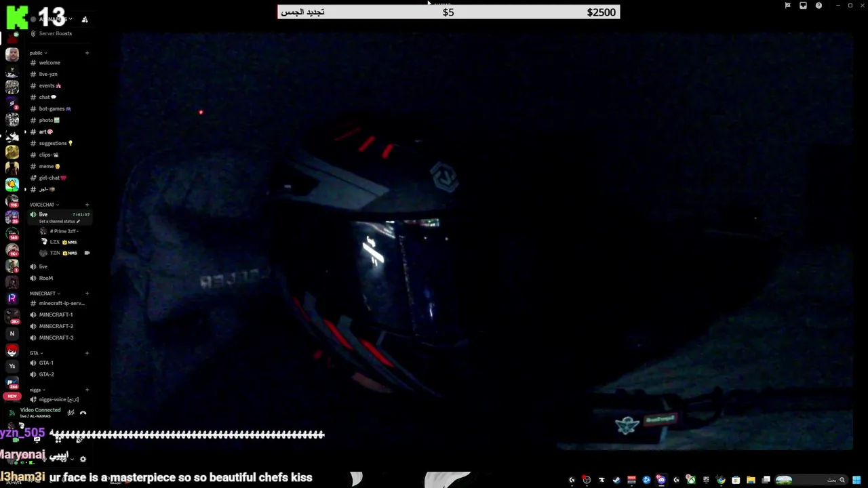Image resolution: width=868 pixels, height=488 pixels.
Task: Open Epic Games Launcher from the taskbar
Action: [x=706, y=480]
